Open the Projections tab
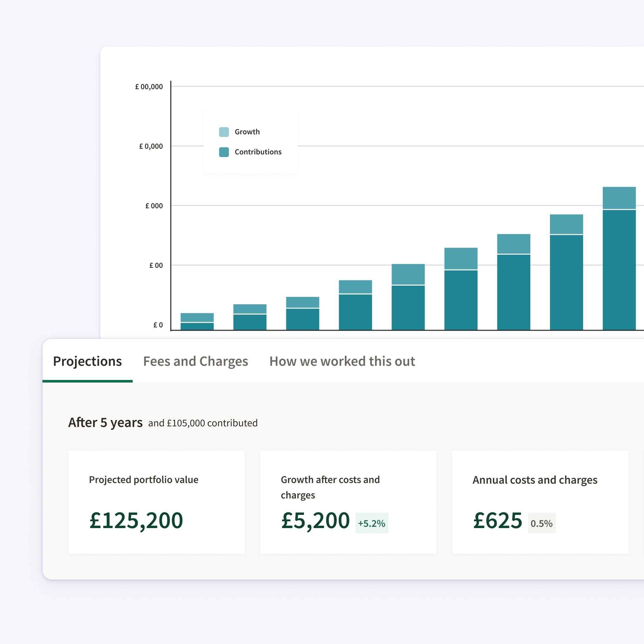The height and width of the screenshot is (644, 644). pyautogui.click(x=87, y=361)
